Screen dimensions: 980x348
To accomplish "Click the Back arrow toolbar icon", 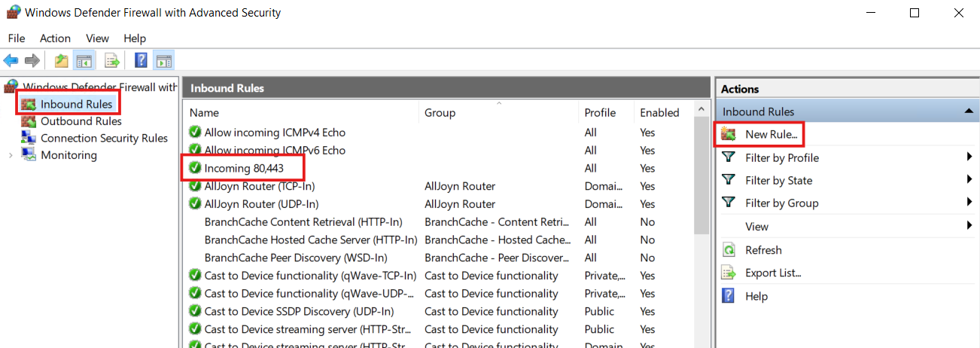I will (x=11, y=60).
